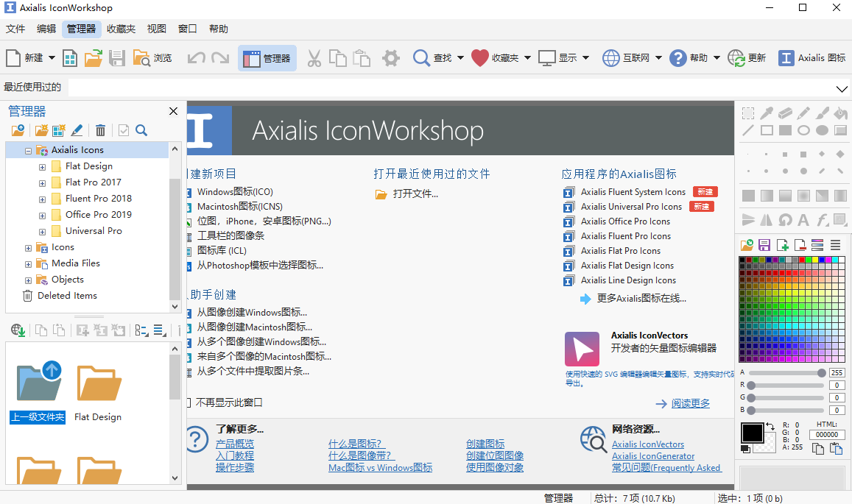The image size is (852, 504).
Task: Expand the Objects tree node
Action: click(x=28, y=281)
